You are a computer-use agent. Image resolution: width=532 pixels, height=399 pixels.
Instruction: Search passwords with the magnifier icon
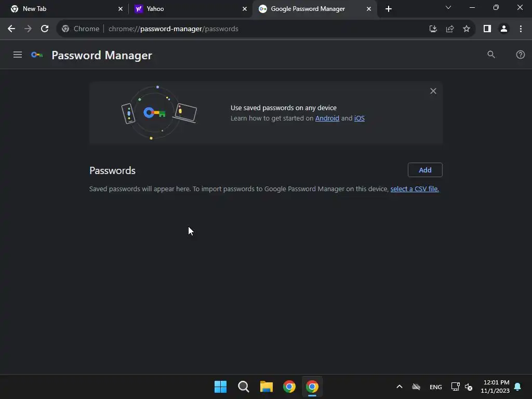pyautogui.click(x=491, y=55)
